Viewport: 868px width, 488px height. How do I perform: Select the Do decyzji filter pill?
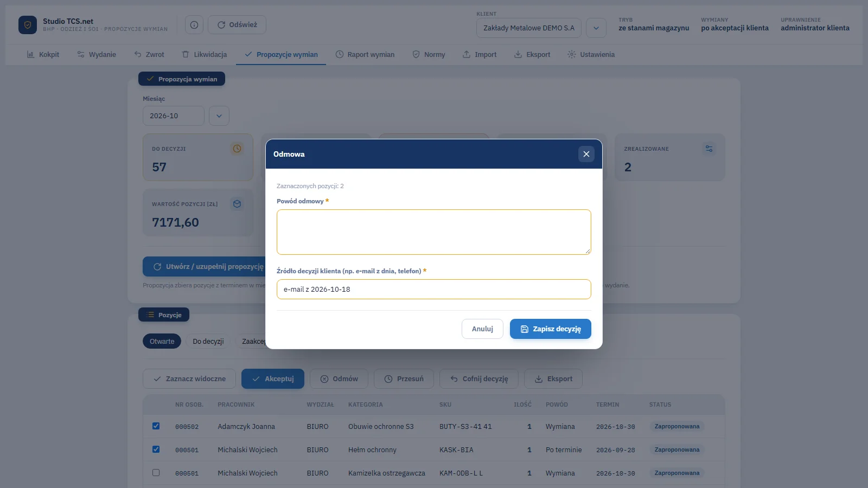tap(208, 342)
